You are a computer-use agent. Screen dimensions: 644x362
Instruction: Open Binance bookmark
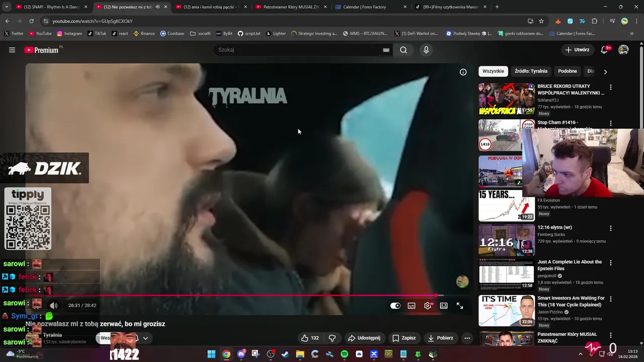point(144,34)
